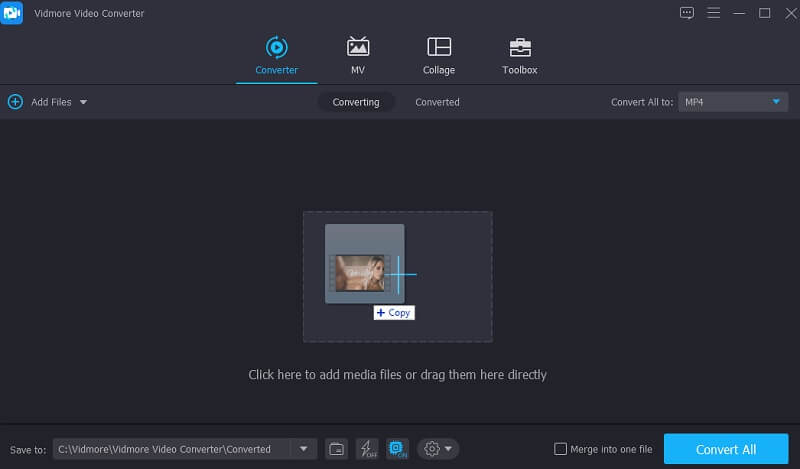The width and height of the screenshot is (800, 469).
Task: Switch to the Converted tab
Action: point(437,102)
